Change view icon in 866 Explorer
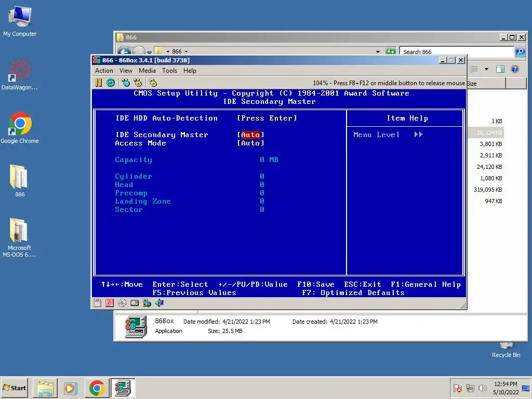The image size is (532, 399). [474, 69]
